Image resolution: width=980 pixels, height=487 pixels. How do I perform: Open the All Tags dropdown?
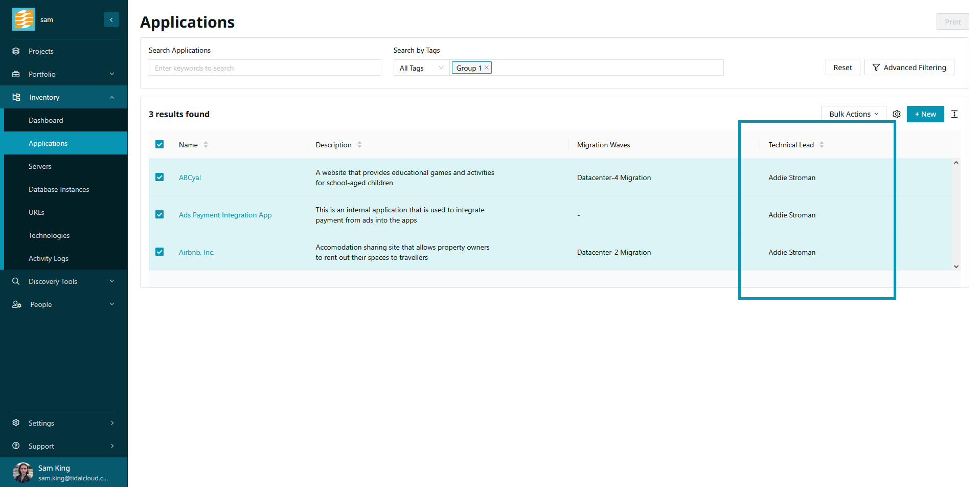421,68
